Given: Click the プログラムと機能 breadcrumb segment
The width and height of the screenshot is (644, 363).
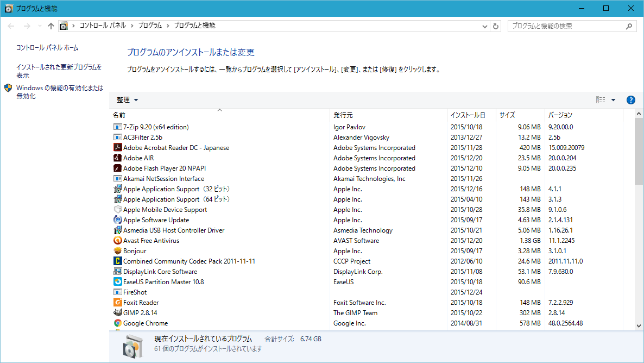Looking at the screenshot, I should [195, 26].
